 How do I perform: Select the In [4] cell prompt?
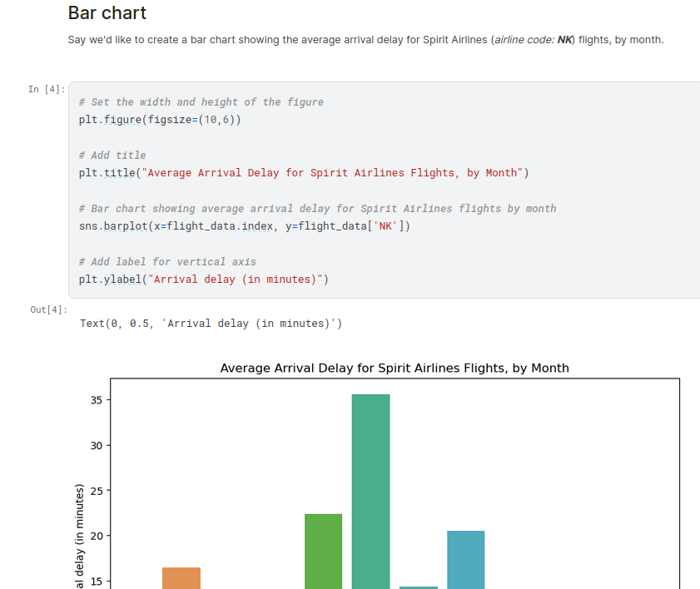click(x=47, y=89)
